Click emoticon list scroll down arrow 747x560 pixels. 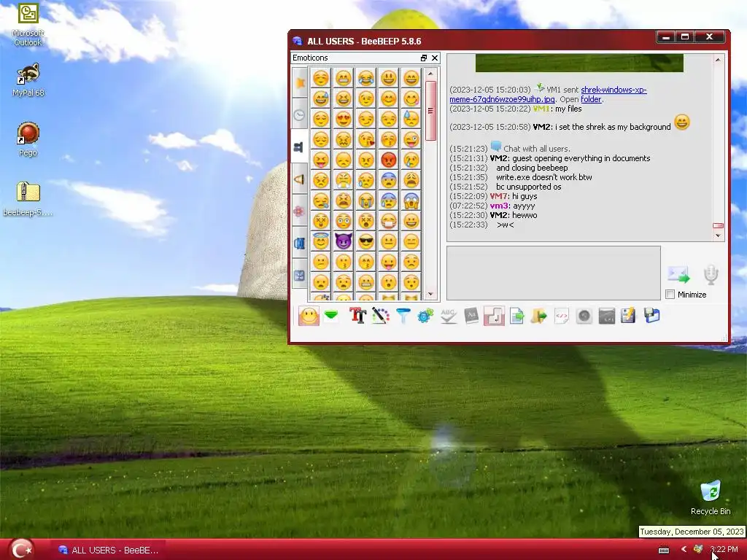[430, 295]
